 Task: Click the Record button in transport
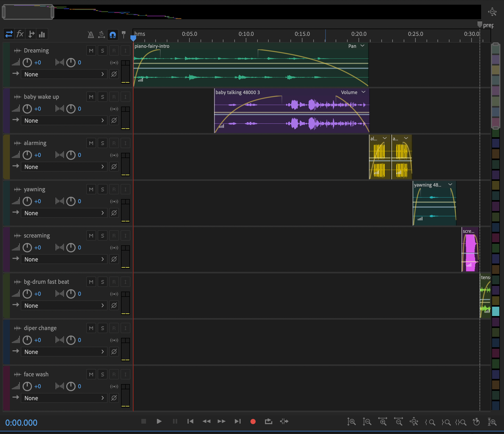click(x=253, y=422)
